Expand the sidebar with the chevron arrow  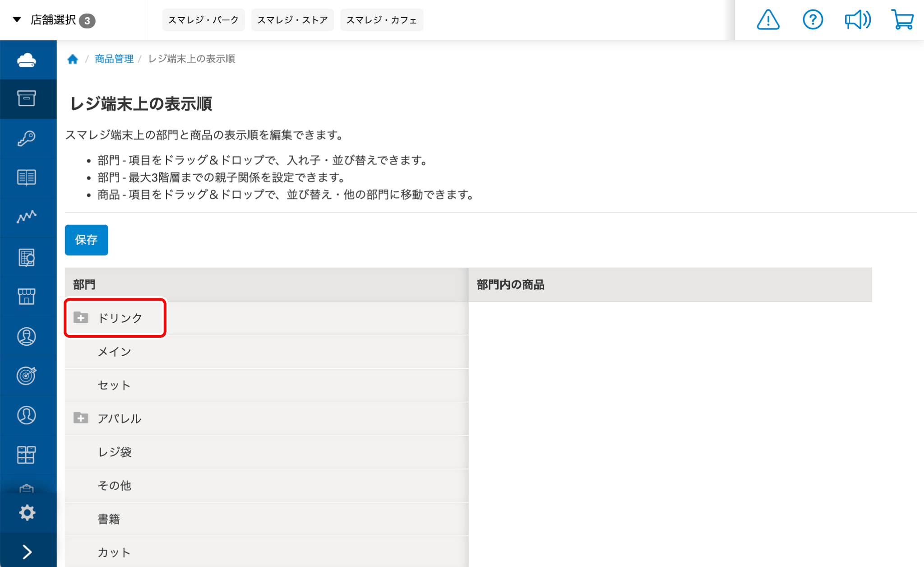point(27,552)
